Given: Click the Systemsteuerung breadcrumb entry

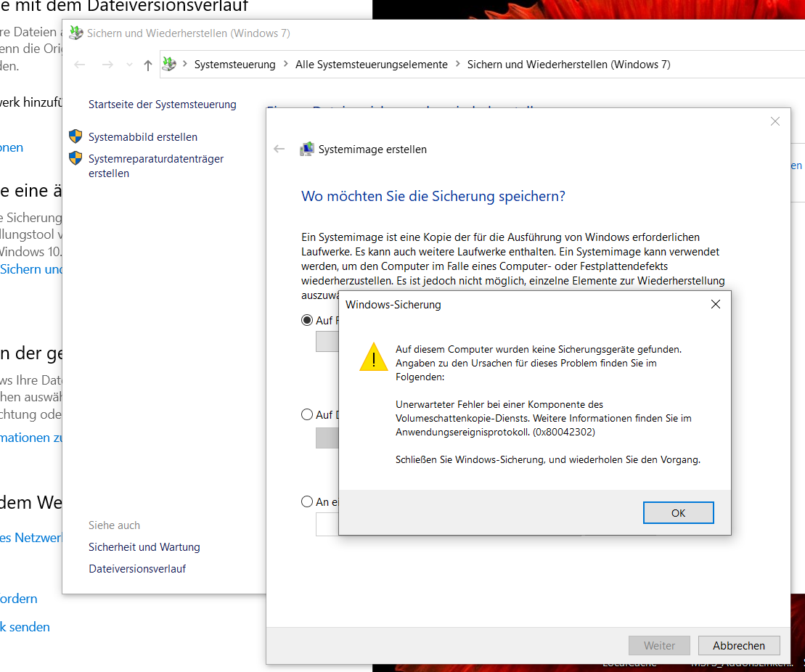Looking at the screenshot, I should [234, 64].
